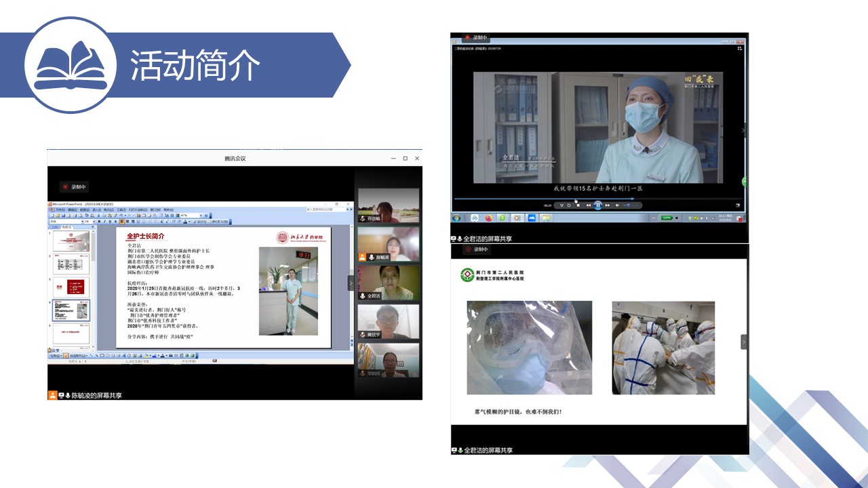
Task: Click the 雾气模糊的护目镜 caption text
Action: tap(518, 411)
